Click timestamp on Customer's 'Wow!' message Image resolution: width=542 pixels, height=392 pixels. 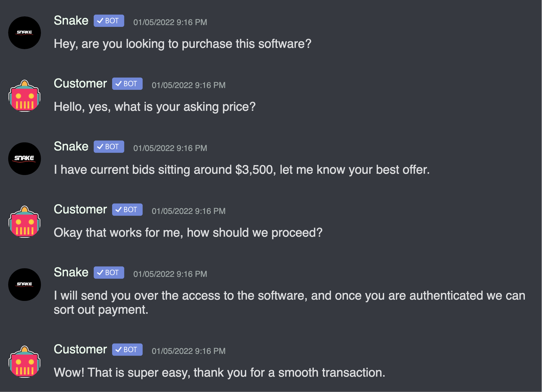[x=189, y=351]
